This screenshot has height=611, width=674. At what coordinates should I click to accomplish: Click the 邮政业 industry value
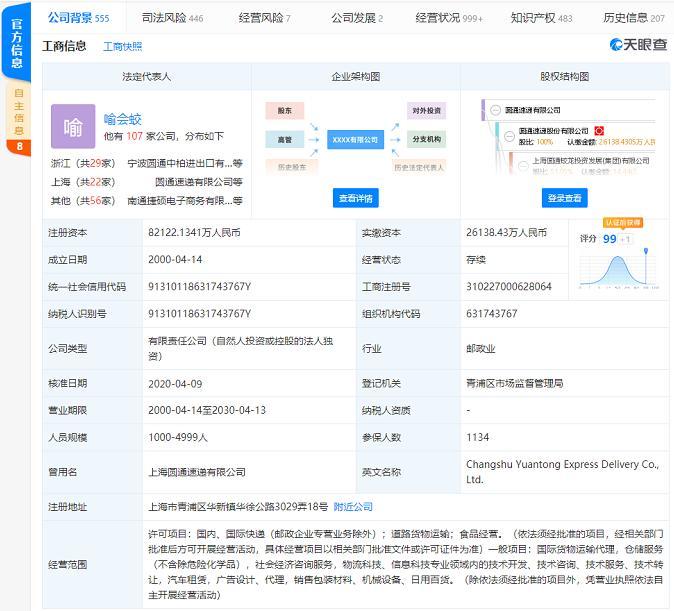(481, 349)
